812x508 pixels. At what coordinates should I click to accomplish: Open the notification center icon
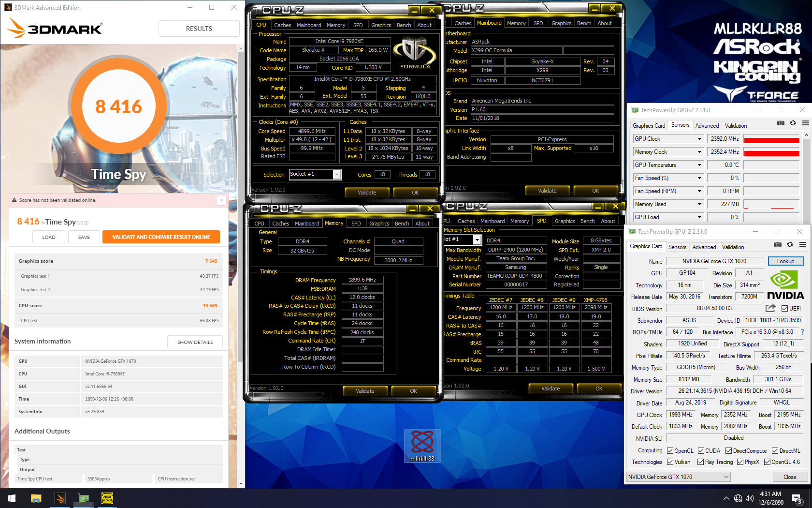(x=797, y=498)
